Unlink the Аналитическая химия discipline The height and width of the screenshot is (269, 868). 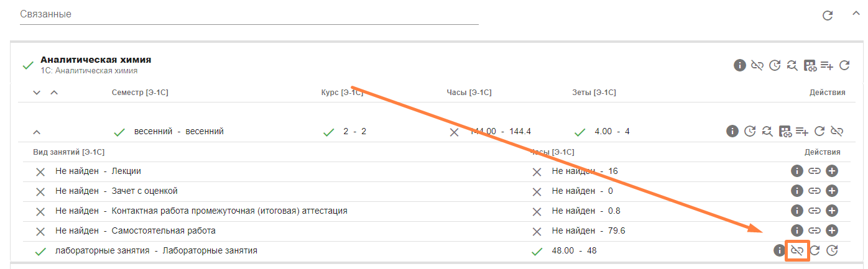tap(757, 65)
